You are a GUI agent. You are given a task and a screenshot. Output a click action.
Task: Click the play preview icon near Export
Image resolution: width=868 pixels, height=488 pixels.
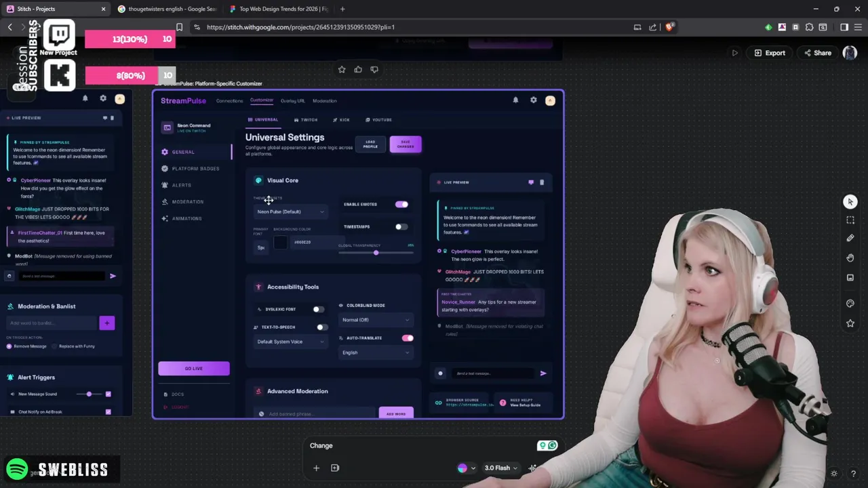(x=734, y=53)
